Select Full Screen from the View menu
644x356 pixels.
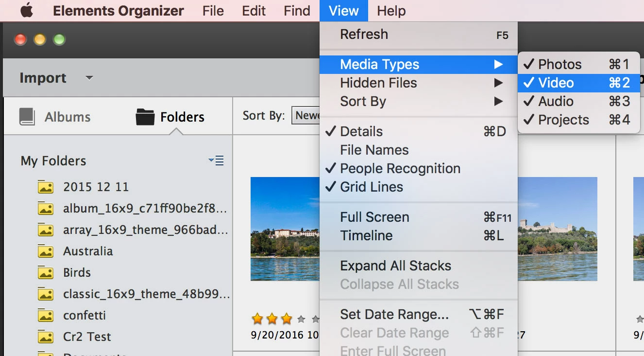pyautogui.click(x=419, y=217)
